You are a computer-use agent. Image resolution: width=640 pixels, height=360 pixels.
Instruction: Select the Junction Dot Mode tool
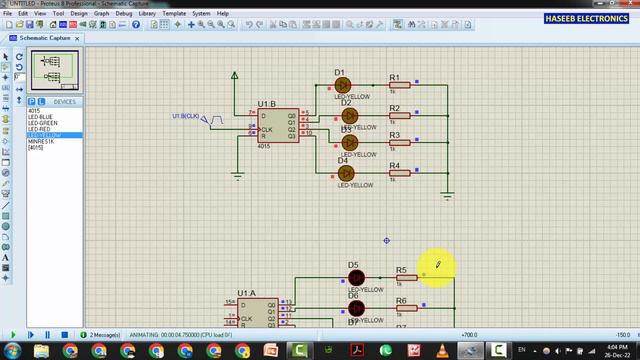point(5,78)
